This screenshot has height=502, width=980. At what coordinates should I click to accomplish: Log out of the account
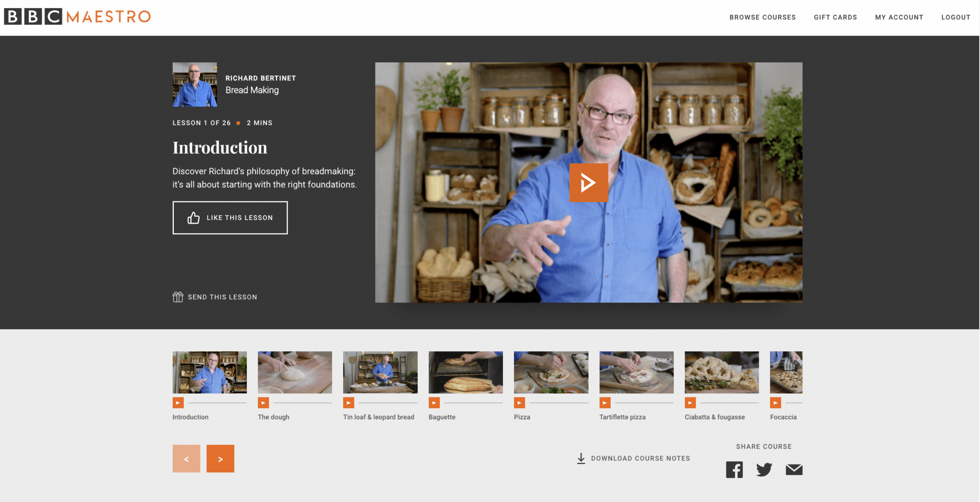pyautogui.click(x=955, y=17)
